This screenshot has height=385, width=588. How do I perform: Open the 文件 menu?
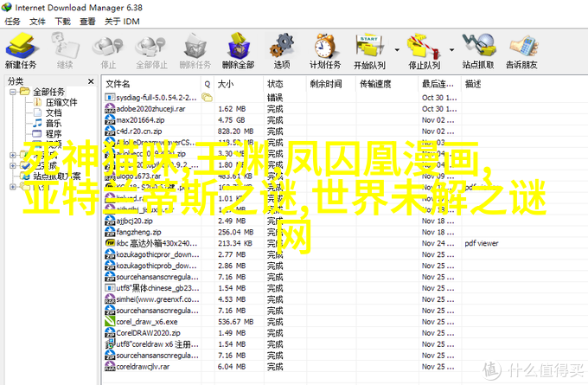pos(37,22)
